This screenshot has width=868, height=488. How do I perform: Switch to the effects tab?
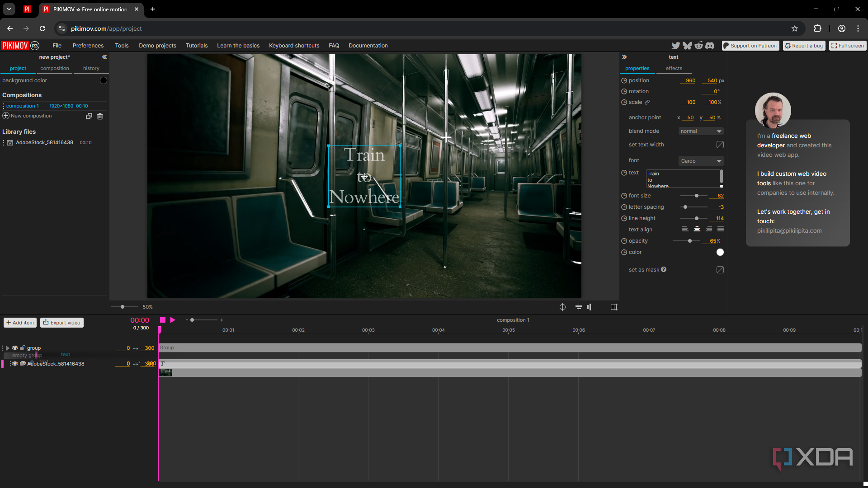coord(674,69)
